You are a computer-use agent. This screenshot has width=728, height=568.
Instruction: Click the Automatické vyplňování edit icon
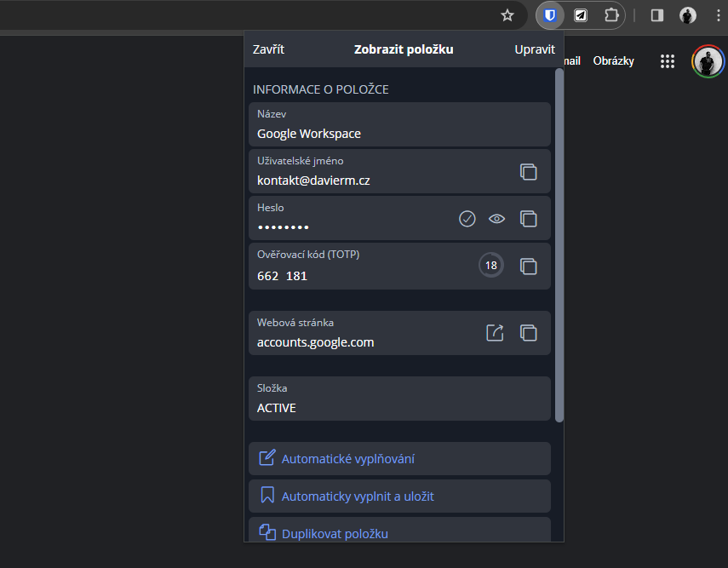click(267, 457)
